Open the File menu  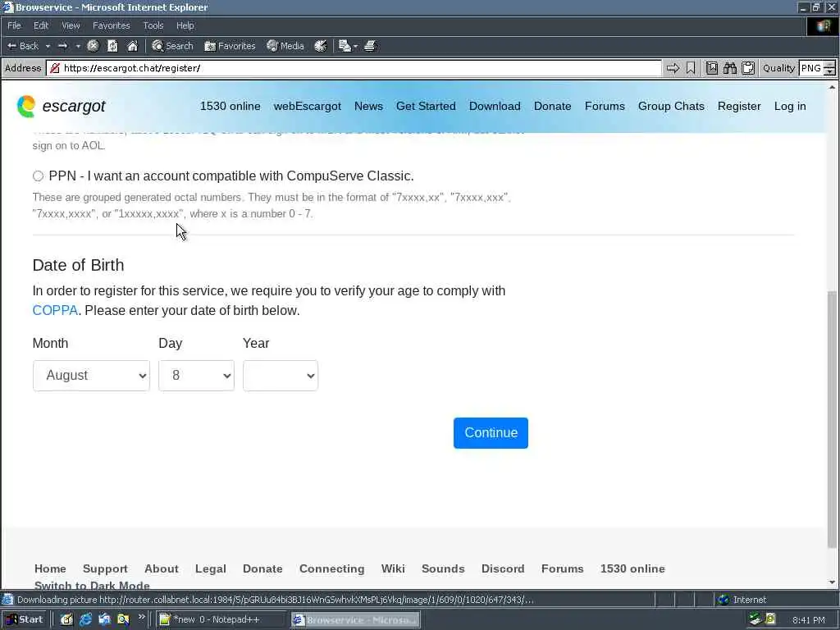[x=14, y=25]
